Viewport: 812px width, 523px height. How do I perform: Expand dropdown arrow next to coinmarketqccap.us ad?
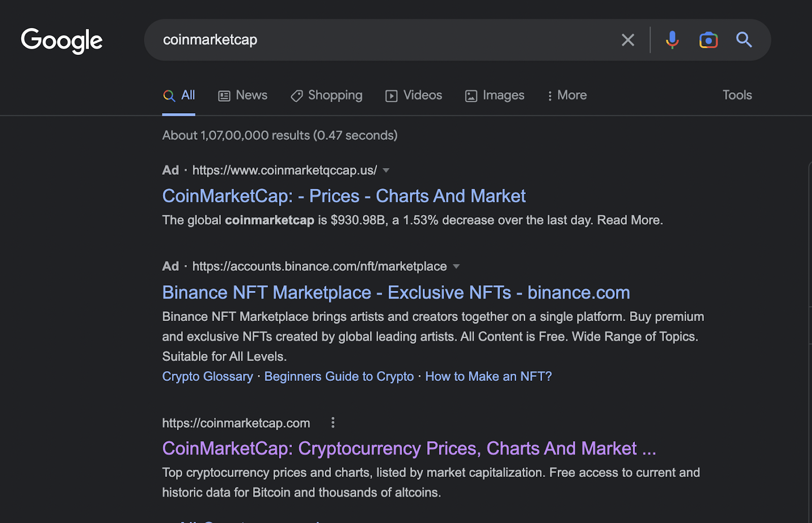point(386,171)
